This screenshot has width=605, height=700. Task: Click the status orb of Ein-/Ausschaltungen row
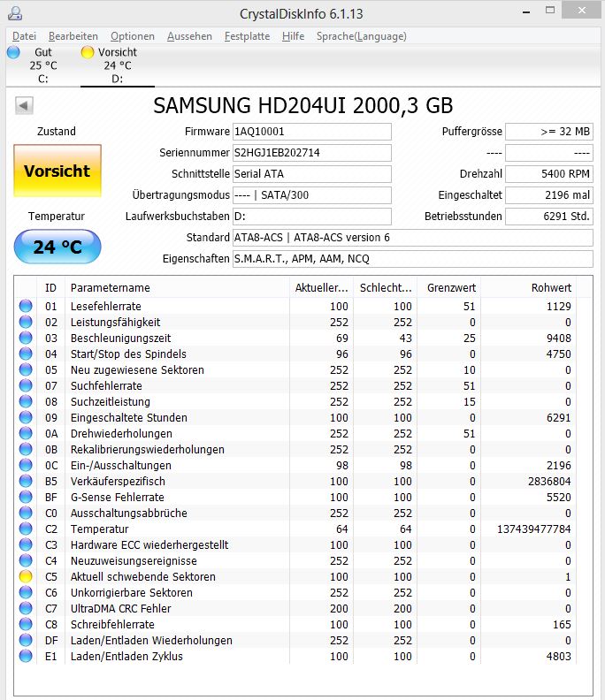tap(26, 465)
